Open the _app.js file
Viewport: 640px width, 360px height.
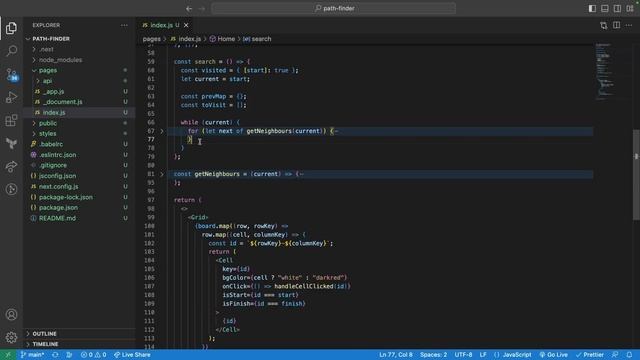point(53,91)
